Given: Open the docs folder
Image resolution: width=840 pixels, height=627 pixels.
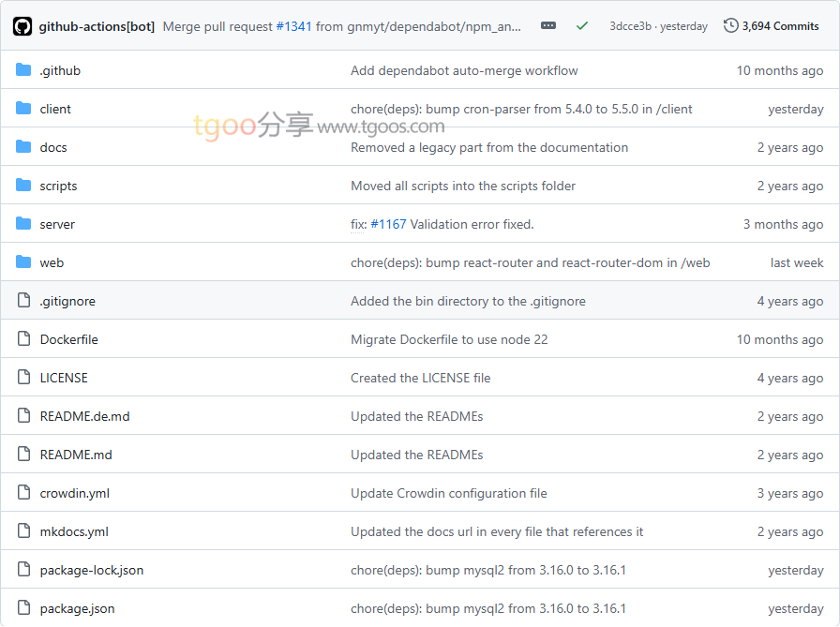Looking at the screenshot, I should click(x=53, y=147).
